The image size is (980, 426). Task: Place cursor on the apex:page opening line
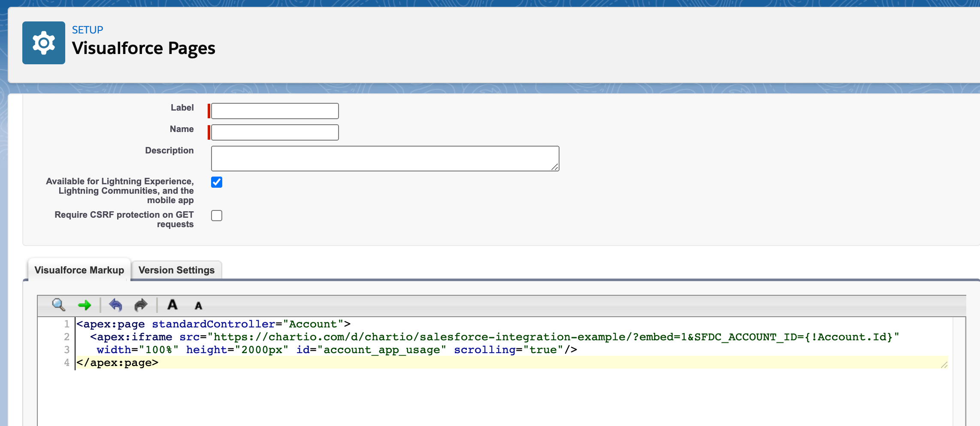(214, 324)
